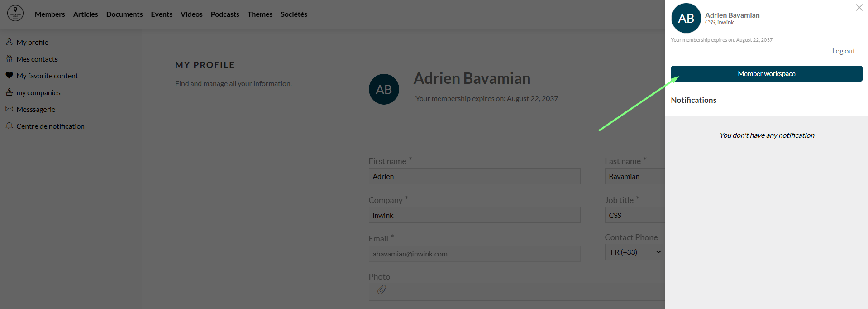
Task: Click the My profile person icon
Action: coord(9,42)
